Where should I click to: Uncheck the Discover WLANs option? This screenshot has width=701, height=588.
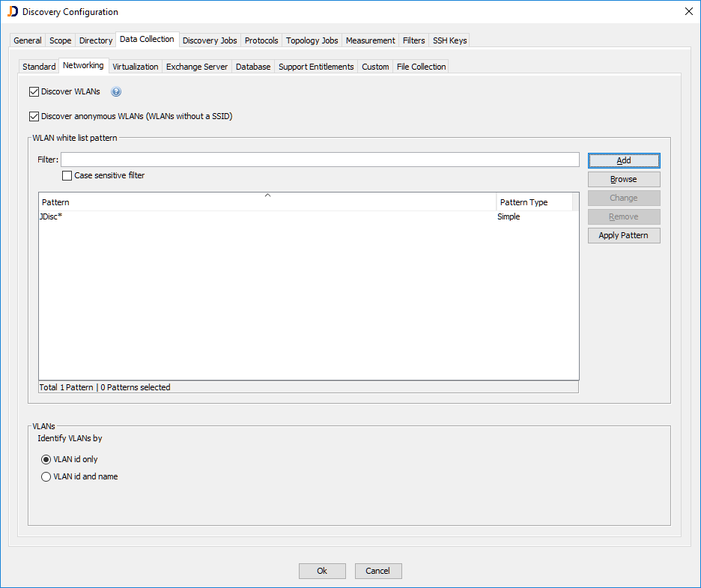click(x=34, y=91)
